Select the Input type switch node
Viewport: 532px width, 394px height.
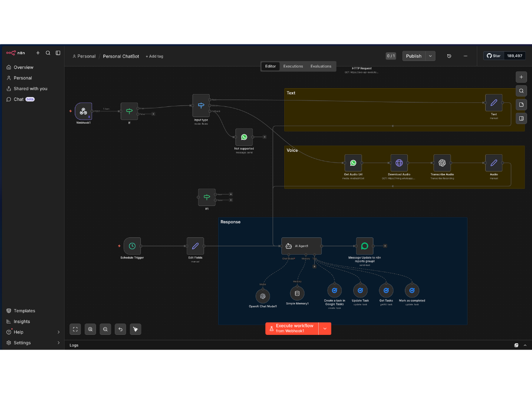201,105
